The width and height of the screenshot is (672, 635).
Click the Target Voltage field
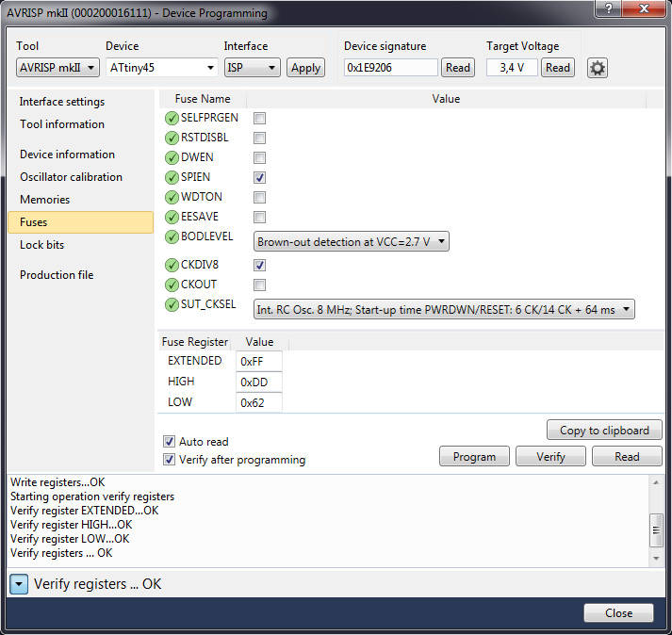pos(512,68)
